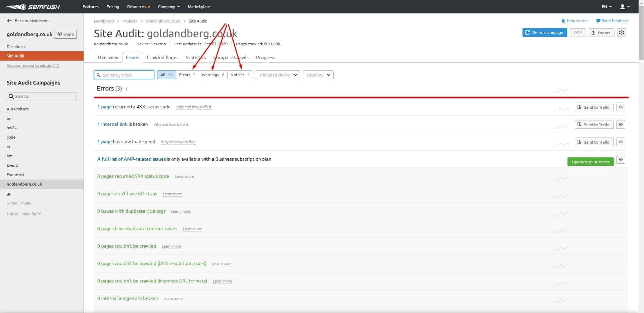
Task: Open Company menu dropdown
Action: pos(169,7)
